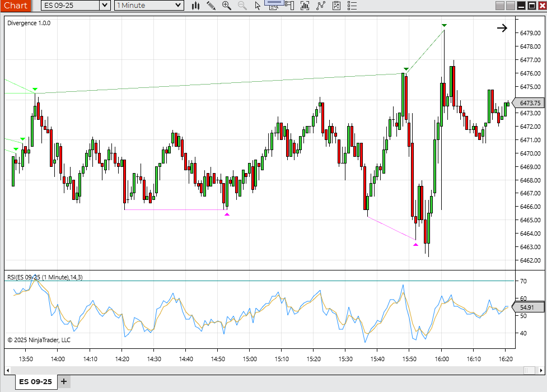
Task: Click the RSI 40 level label
Action: [x=523, y=333]
